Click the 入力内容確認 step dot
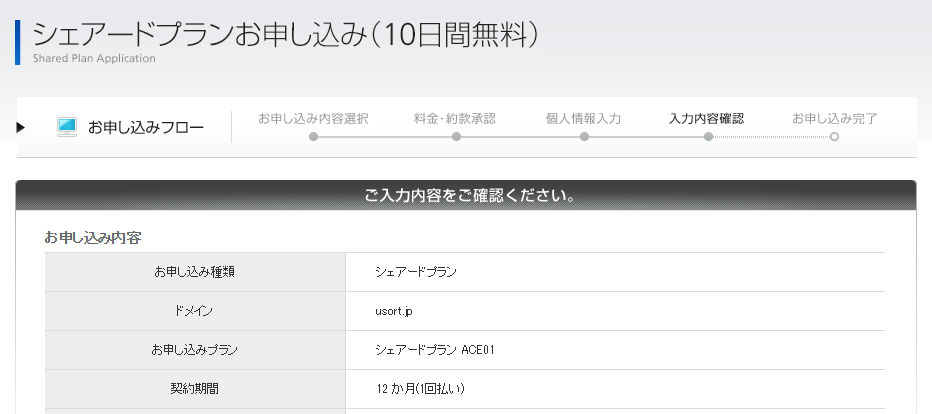This screenshot has height=414, width=932. (707, 137)
